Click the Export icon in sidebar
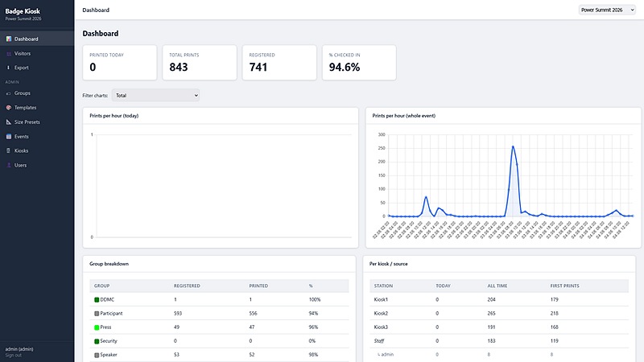This screenshot has height=362, width=644. [9, 68]
